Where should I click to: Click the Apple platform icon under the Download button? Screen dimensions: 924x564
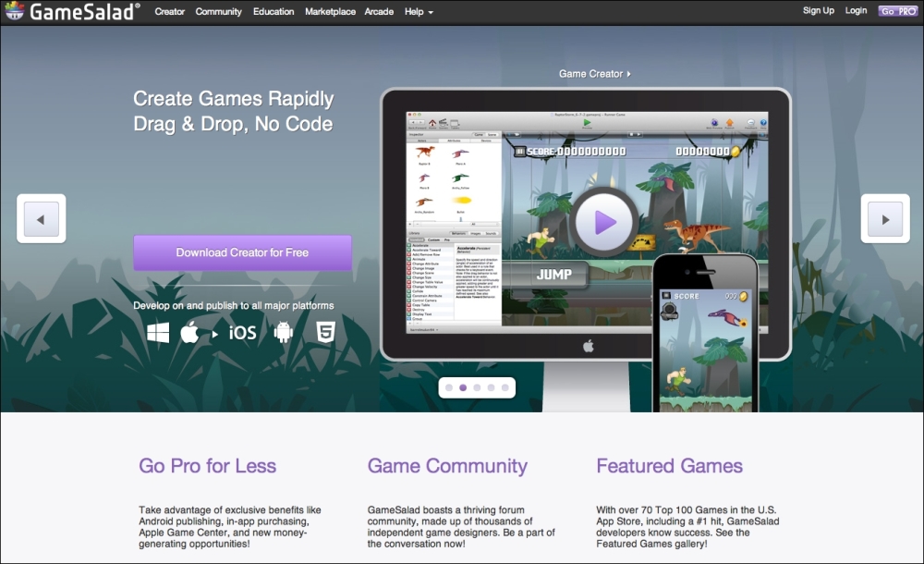[x=189, y=333]
